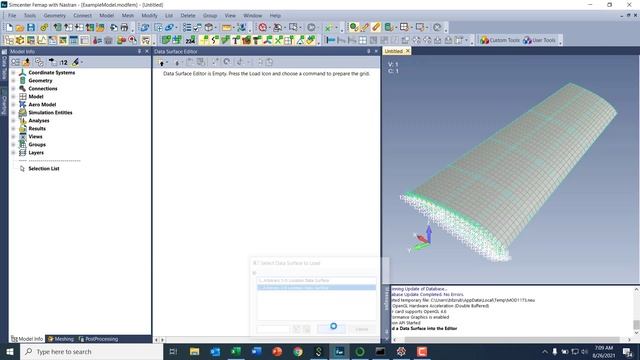Expand the Results tree node
Screen dimensions: 640x360
pos(13,129)
